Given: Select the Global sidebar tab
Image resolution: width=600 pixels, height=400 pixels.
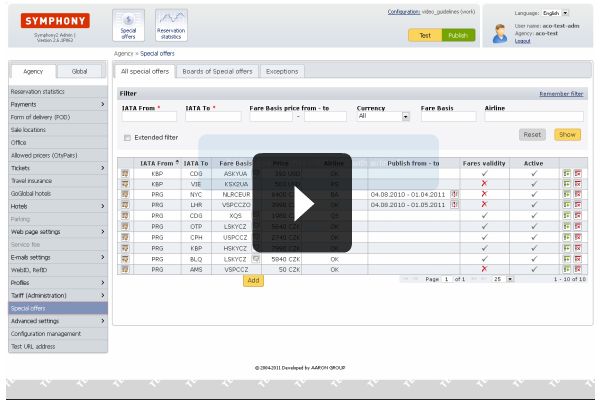Looking at the screenshot, I should point(80,71).
